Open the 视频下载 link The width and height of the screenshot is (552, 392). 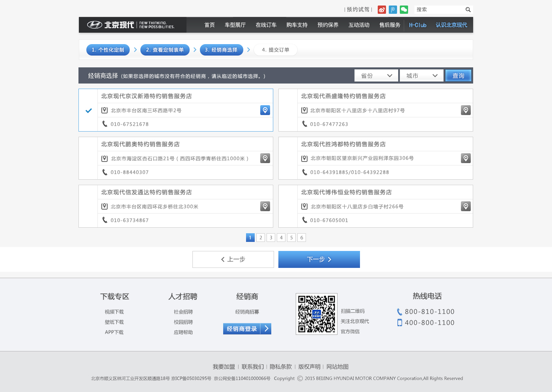[114, 312]
